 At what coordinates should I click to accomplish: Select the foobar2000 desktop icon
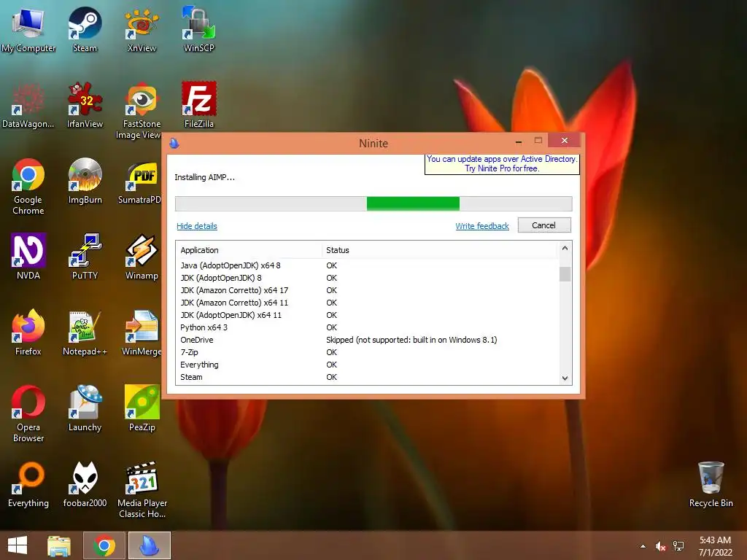click(85, 484)
